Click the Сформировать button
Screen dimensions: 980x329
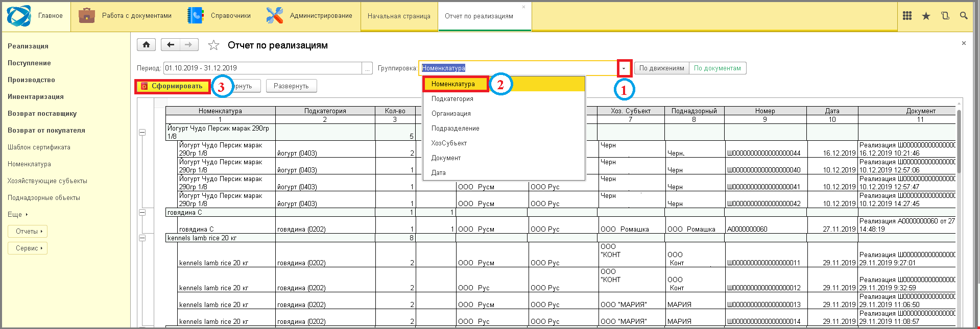coord(173,86)
